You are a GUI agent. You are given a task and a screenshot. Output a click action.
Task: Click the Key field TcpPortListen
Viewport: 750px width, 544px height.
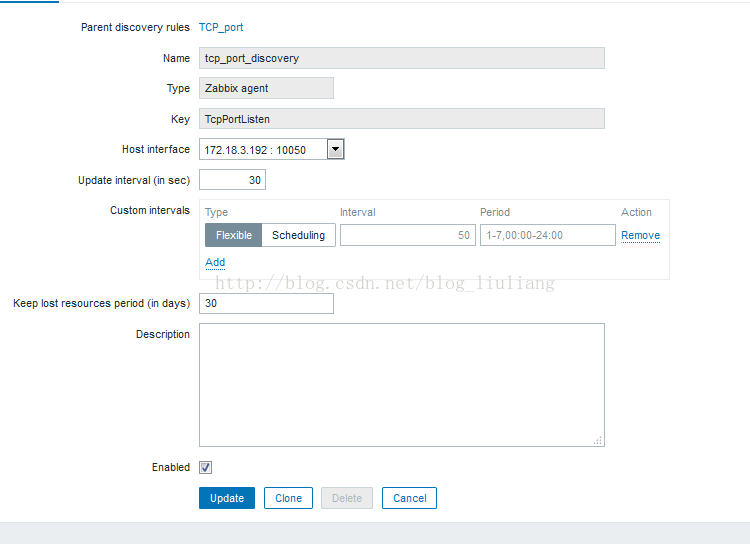pos(402,119)
